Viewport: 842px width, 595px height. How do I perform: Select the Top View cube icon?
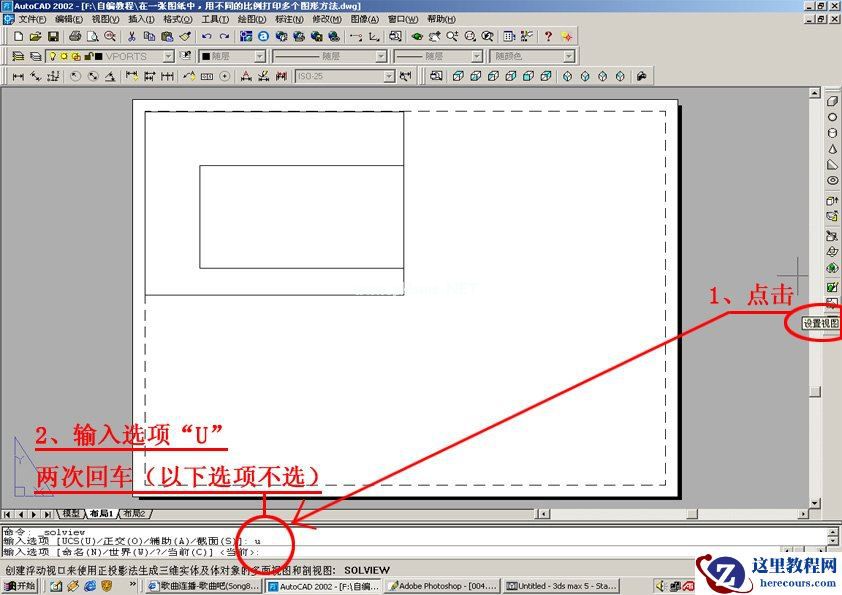coord(458,76)
